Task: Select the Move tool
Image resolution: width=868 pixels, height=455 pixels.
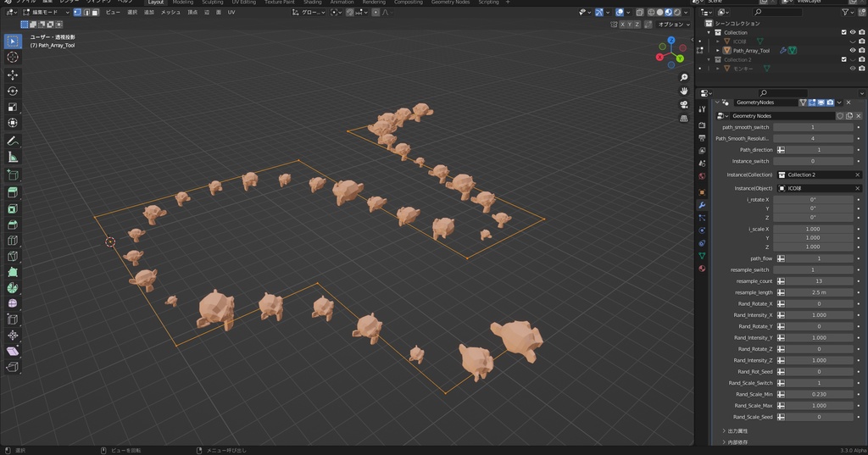Action: tap(13, 75)
